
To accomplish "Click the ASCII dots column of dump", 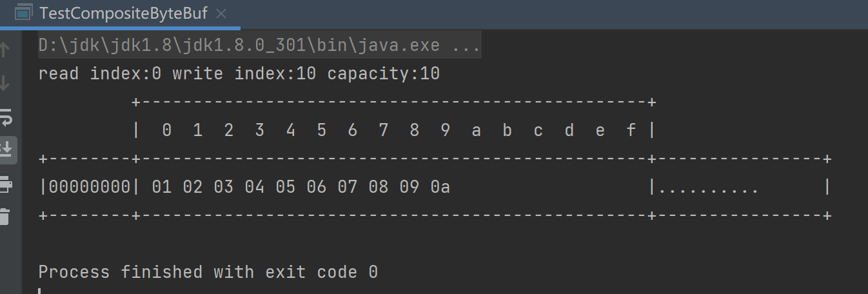I will pos(707,188).
